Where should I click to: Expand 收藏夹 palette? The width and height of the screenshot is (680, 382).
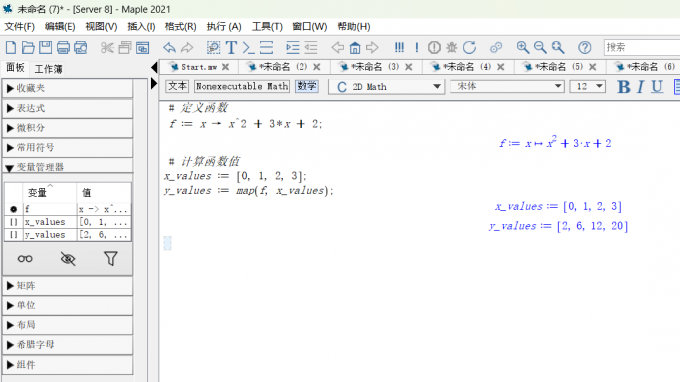[68, 88]
